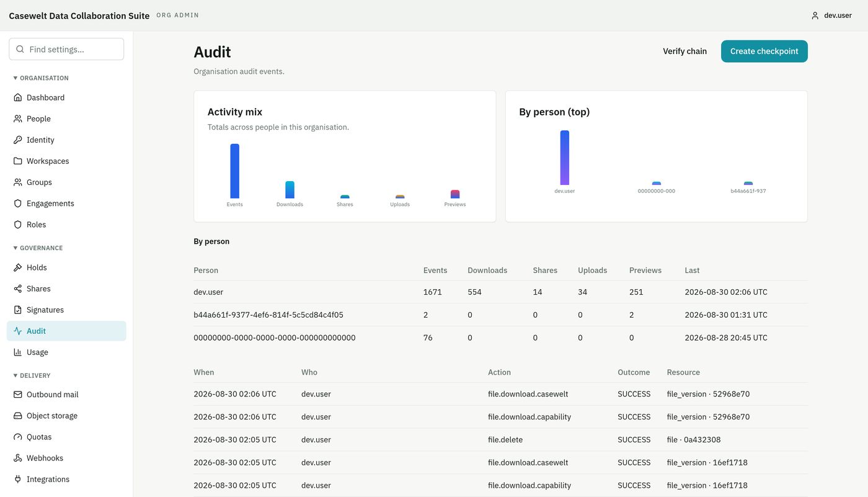Click the Previews bar in Activity mix

click(x=455, y=194)
